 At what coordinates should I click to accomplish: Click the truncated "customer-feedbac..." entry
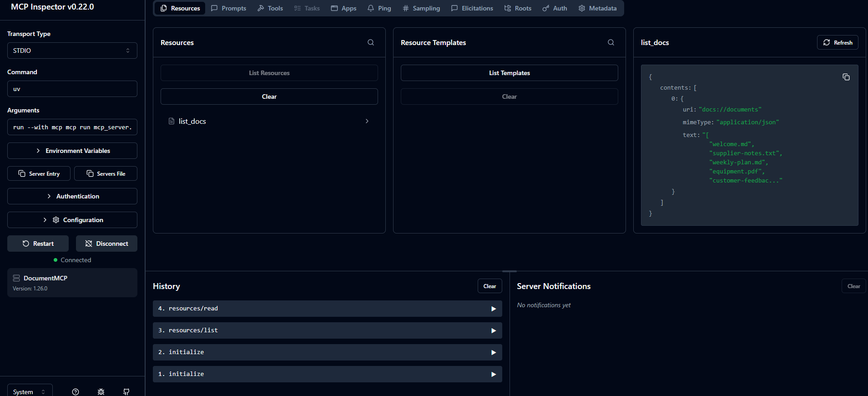pyautogui.click(x=746, y=181)
